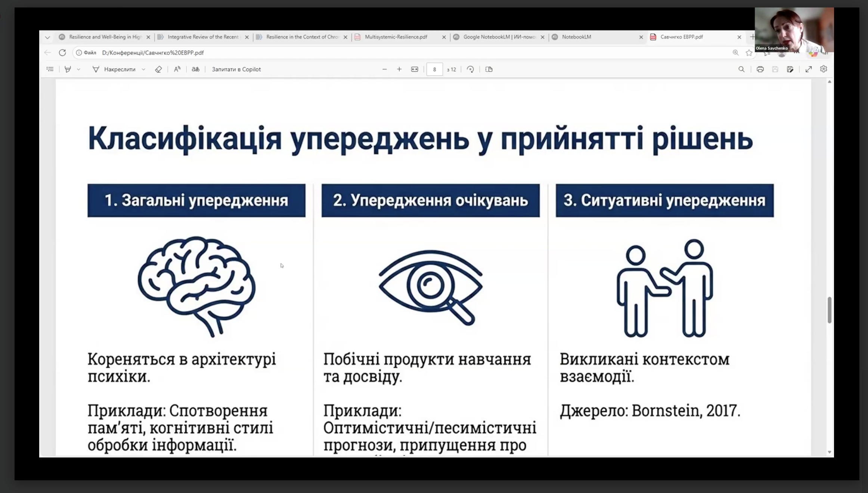This screenshot has width=868, height=493.
Task: Expand the Накреслити draw options dropdown
Action: tap(143, 69)
